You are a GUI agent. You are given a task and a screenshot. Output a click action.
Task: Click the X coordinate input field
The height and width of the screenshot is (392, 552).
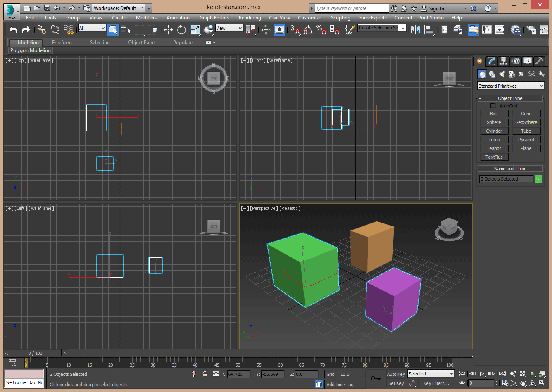(x=238, y=374)
